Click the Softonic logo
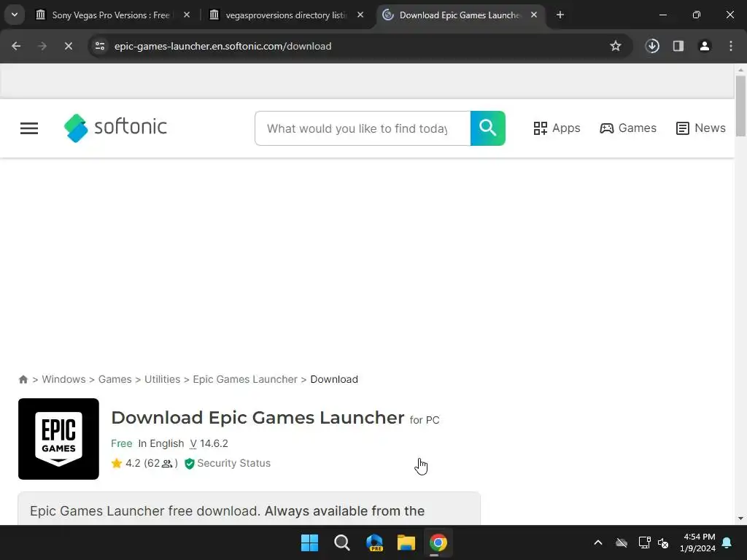747x560 pixels. (x=115, y=128)
